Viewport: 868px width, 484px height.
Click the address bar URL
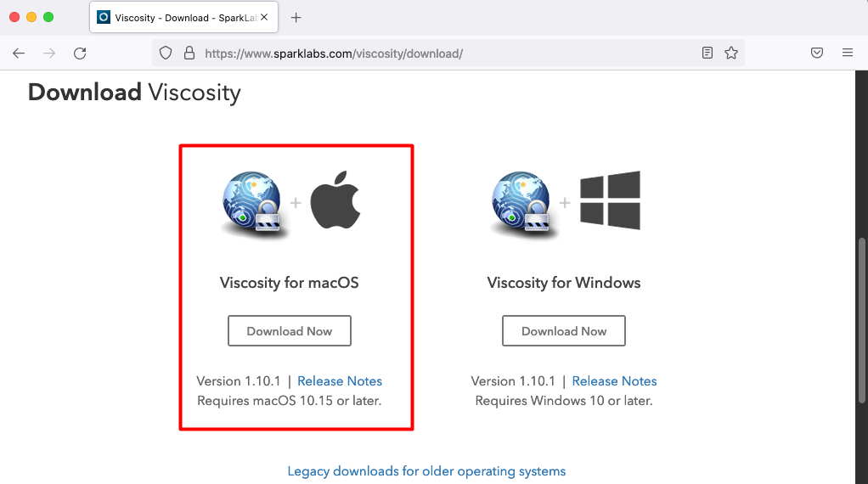[333, 53]
